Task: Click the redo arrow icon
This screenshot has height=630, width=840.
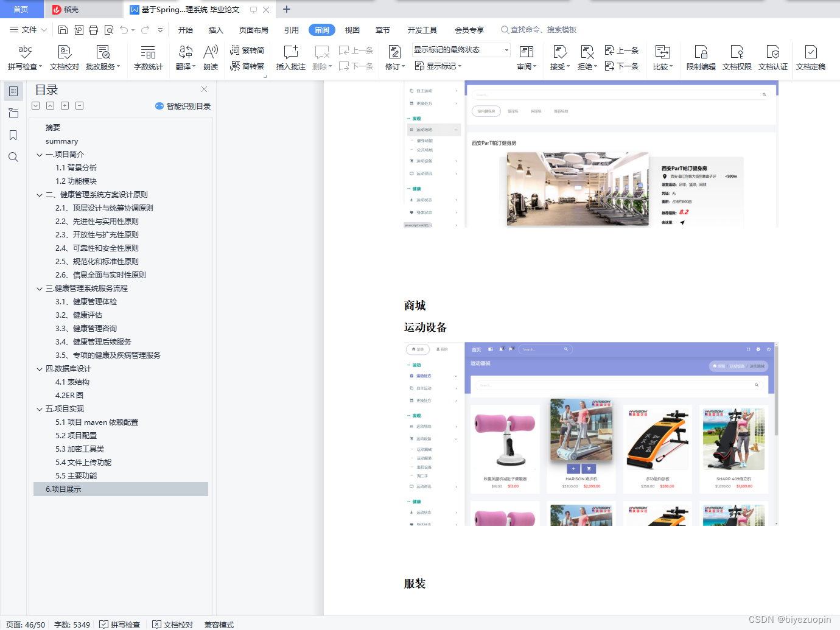Action: coord(145,30)
